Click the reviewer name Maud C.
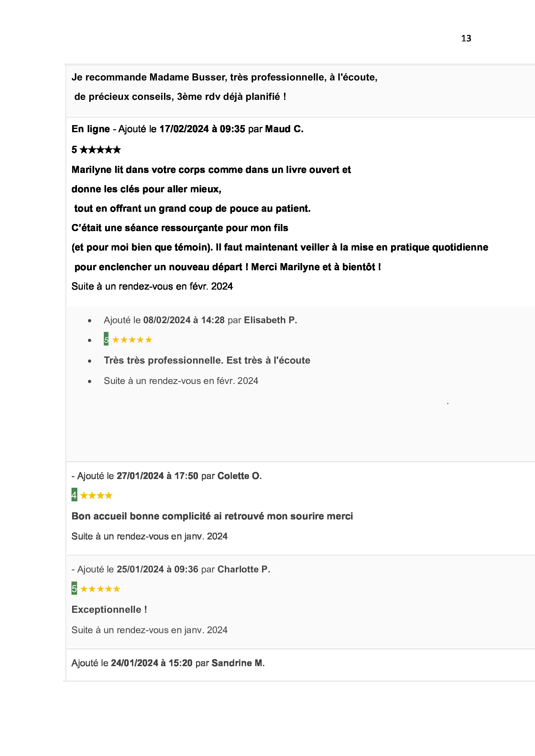This screenshot has height=756, width=535. pyautogui.click(x=284, y=129)
